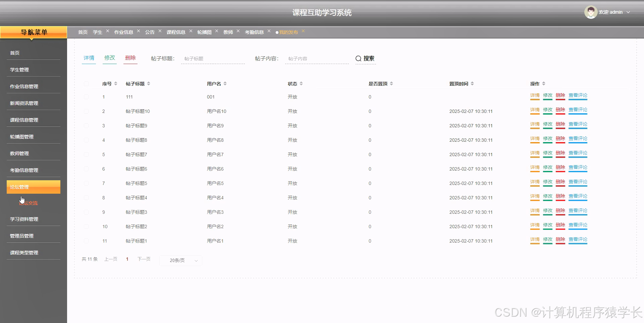Sort the 操作 column
The image size is (644, 323).
pyautogui.click(x=544, y=83)
